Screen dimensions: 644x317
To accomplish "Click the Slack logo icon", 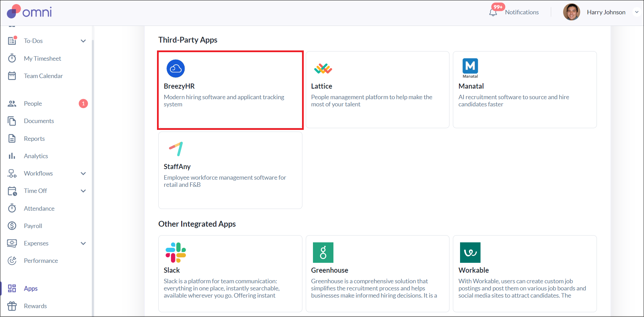I will pyautogui.click(x=176, y=253).
